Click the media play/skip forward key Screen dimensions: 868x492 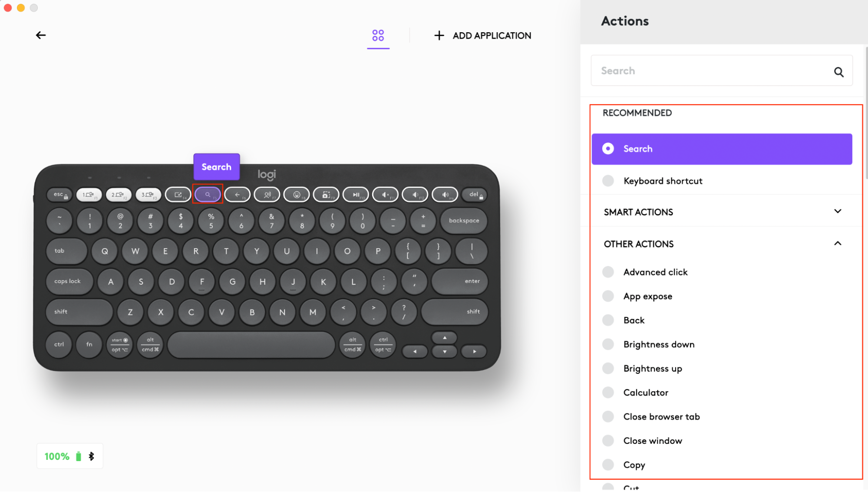point(356,194)
